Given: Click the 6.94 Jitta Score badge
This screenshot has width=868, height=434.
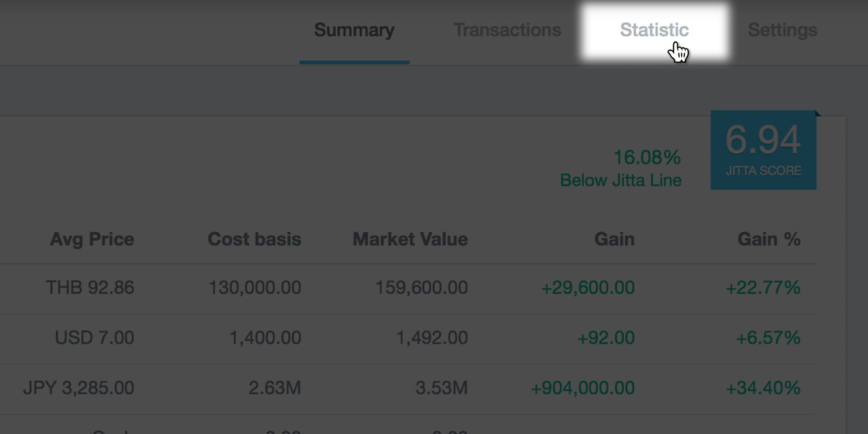Looking at the screenshot, I should coord(763,150).
